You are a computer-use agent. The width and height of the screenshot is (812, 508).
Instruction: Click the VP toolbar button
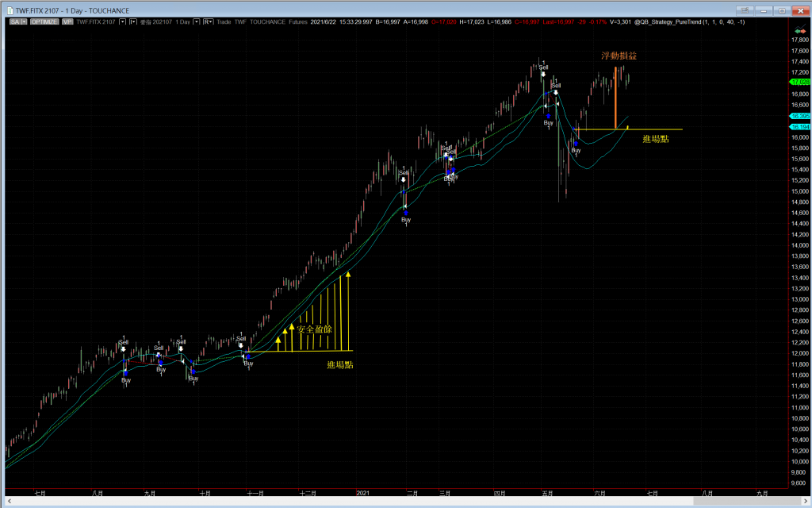point(67,21)
